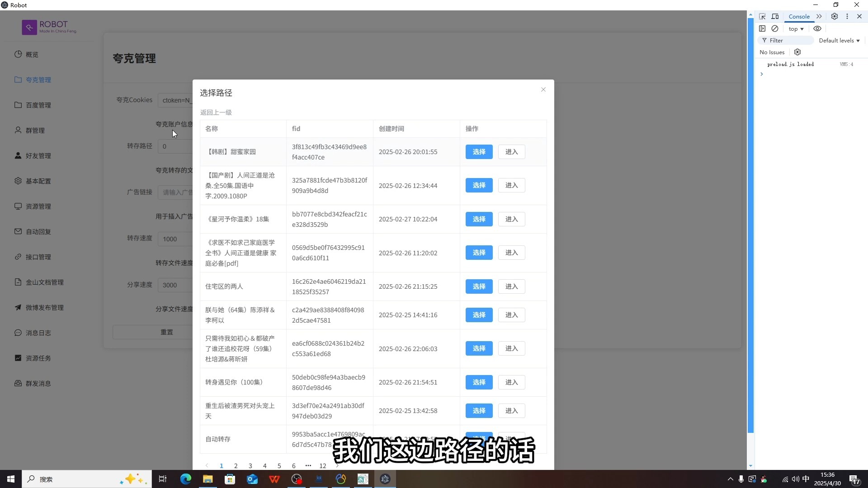868x488 pixels.
Task: Open 微博发布管理 with the paper plane icon
Action: (18, 307)
